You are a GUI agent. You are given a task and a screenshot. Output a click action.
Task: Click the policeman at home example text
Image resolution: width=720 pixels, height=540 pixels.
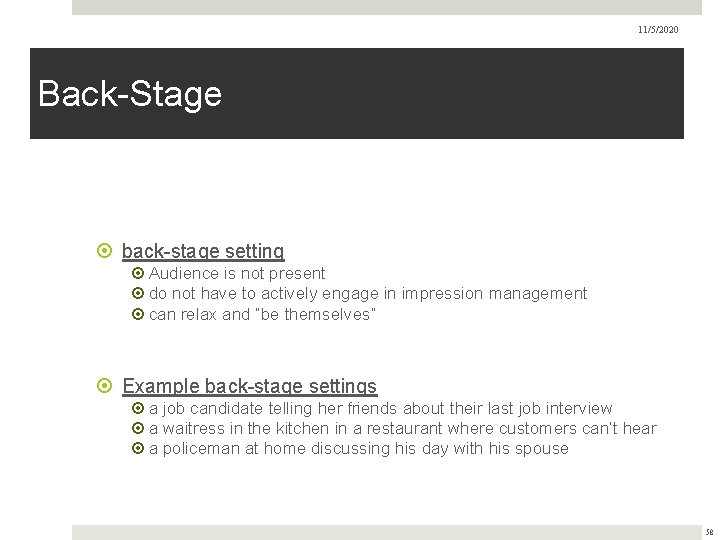[358, 449]
